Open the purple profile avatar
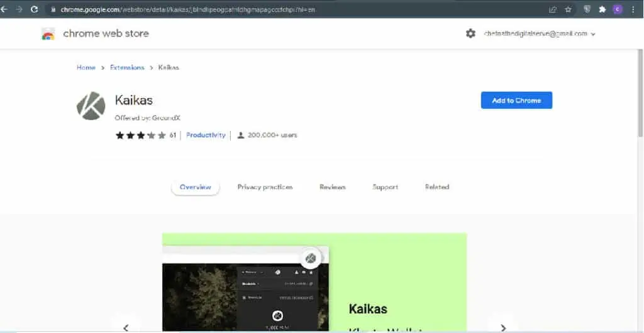This screenshot has width=644, height=333. click(618, 9)
